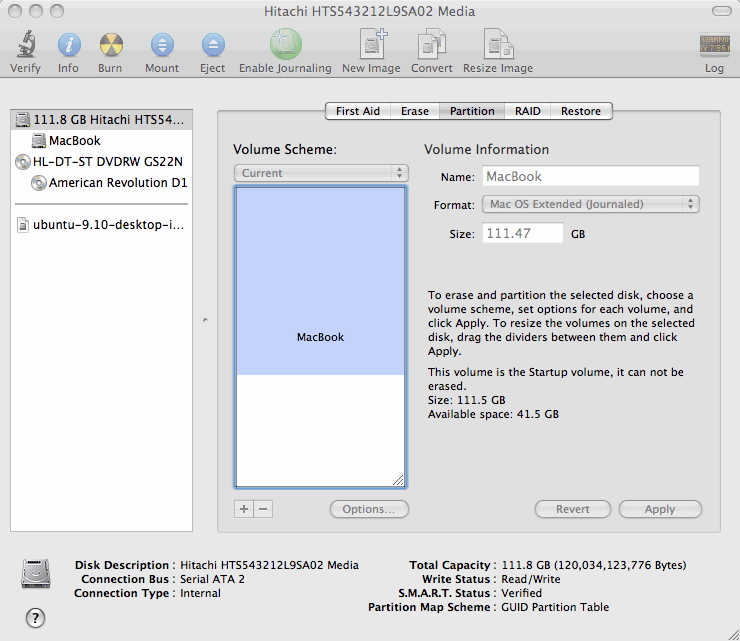Click the Burn disc icon
740x641 pixels.
tap(111, 45)
